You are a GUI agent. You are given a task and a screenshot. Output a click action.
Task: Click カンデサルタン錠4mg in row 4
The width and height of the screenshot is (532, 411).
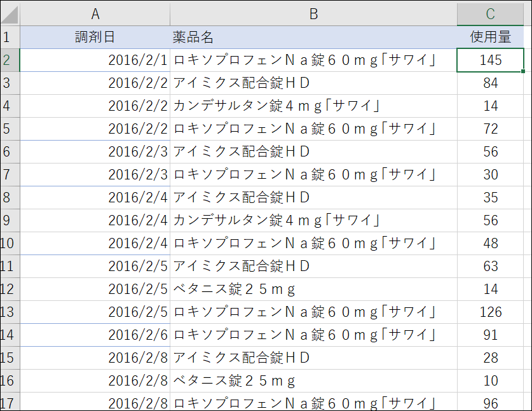313,106
